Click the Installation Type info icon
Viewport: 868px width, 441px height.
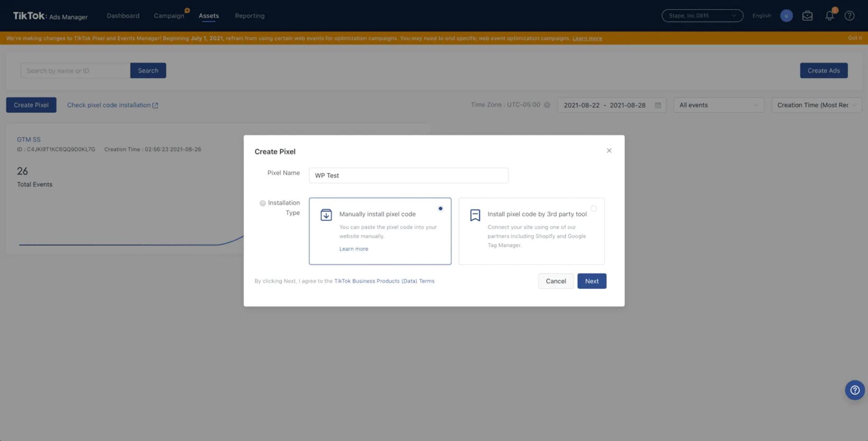tap(263, 203)
